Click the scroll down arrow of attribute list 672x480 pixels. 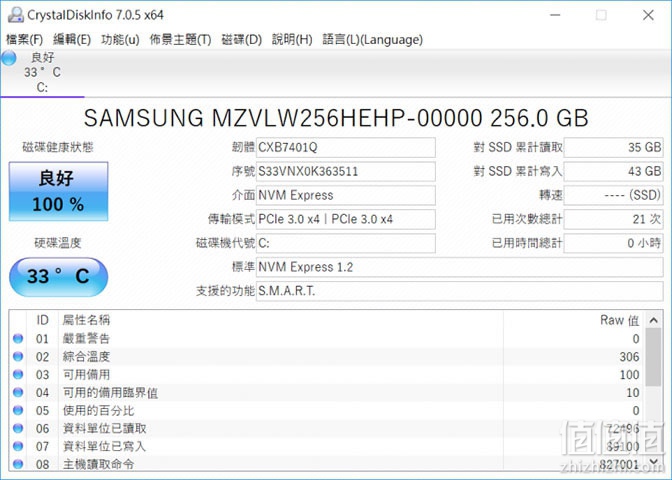653,461
